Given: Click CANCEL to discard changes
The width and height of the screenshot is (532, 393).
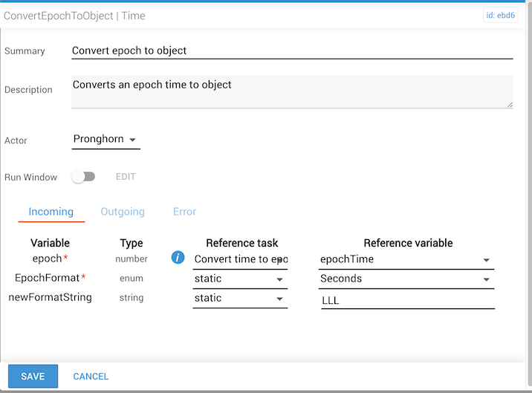Looking at the screenshot, I should (91, 377).
